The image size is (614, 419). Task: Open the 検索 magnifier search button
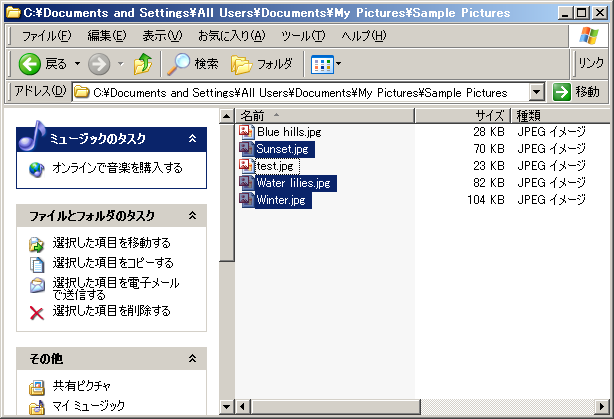[193, 64]
